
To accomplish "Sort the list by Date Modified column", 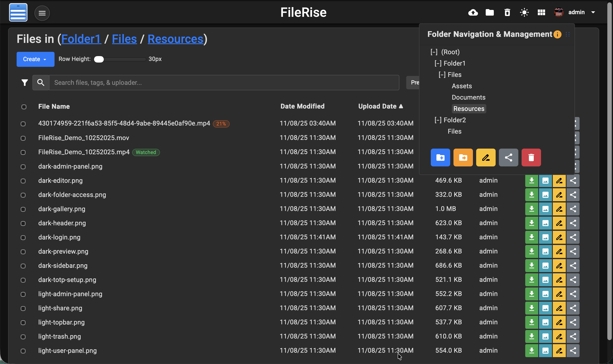I will coord(302,106).
